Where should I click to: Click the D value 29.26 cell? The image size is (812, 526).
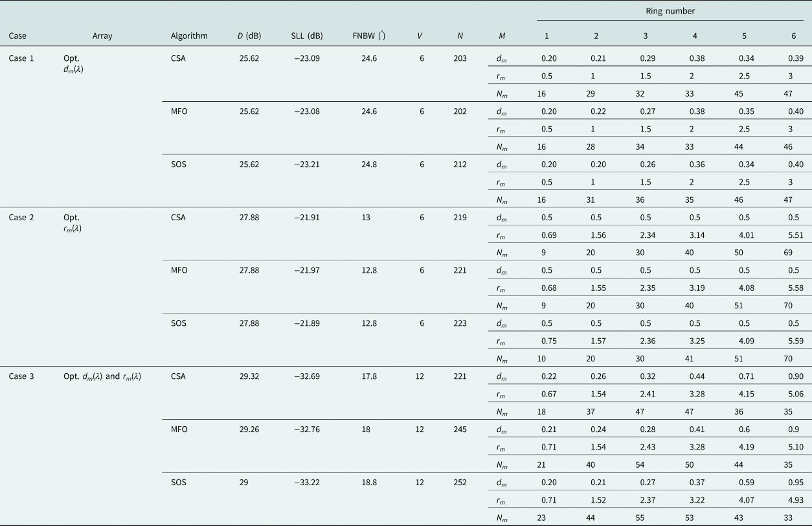coord(249,429)
